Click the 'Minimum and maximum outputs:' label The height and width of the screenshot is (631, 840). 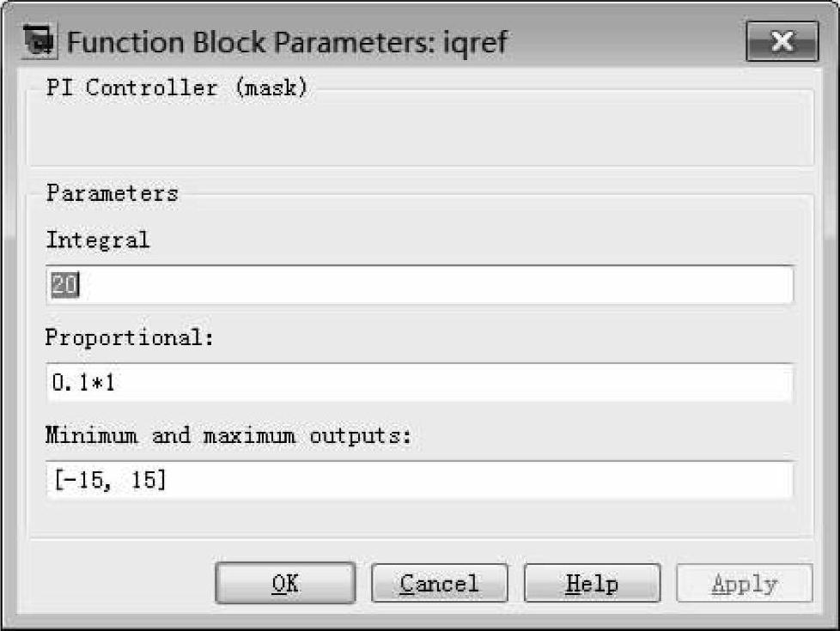tap(228, 435)
